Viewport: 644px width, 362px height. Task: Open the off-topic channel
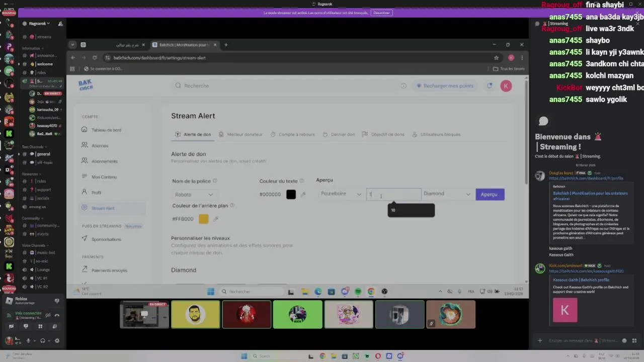pyautogui.click(x=42, y=162)
